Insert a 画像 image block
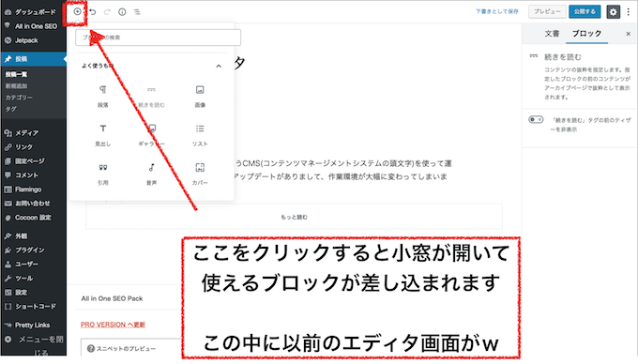638x364 pixels. coord(200,97)
